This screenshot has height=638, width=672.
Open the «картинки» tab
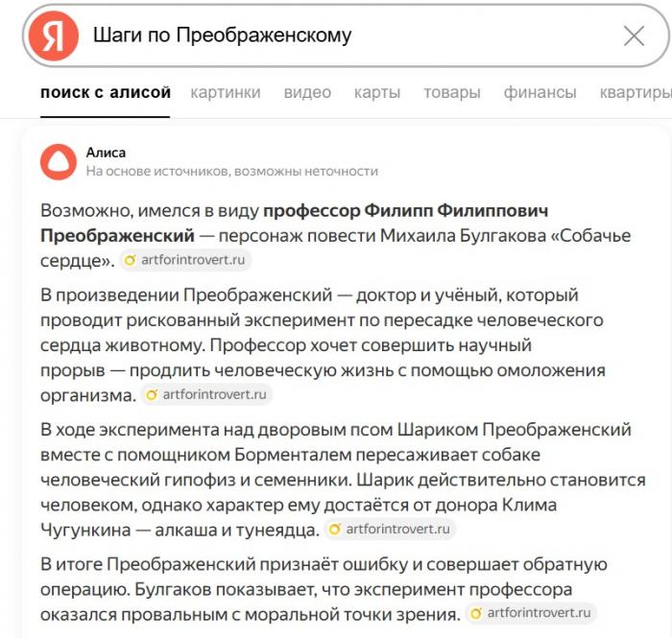[x=226, y=93]
